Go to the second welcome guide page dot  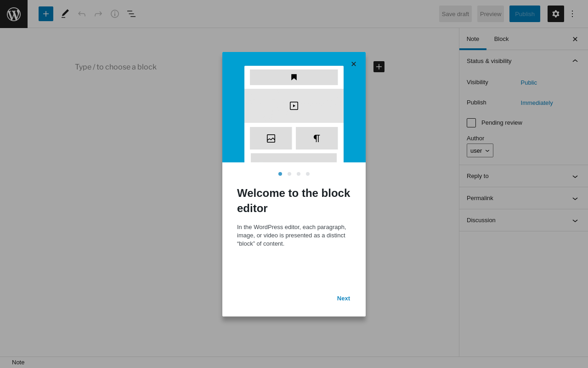(289, 174)
